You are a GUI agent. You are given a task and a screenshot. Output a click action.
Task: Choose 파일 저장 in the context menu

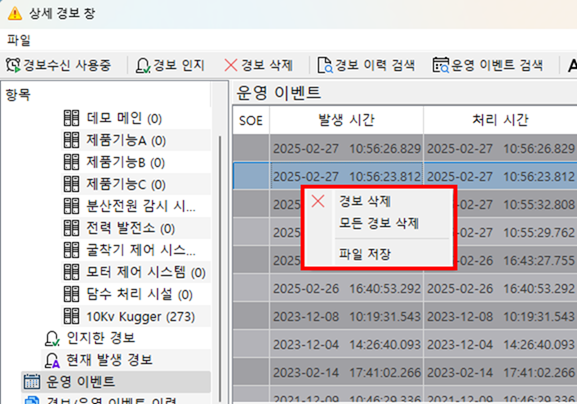tap(365, 254)
